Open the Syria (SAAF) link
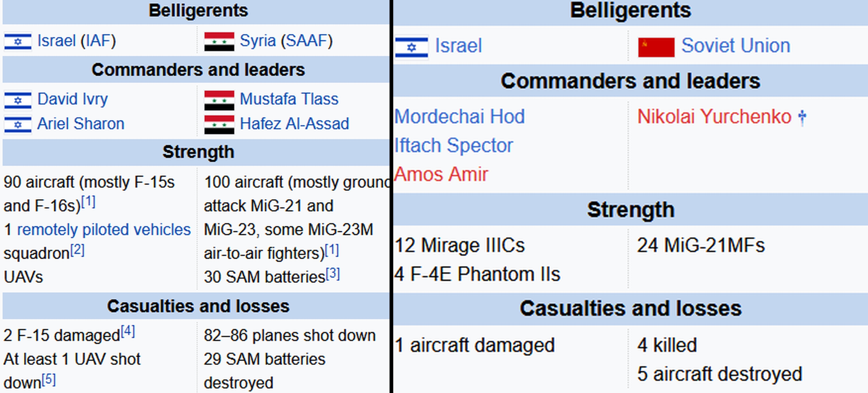The width and height of the screenshot is (868, 393). [x=286, y=41]
